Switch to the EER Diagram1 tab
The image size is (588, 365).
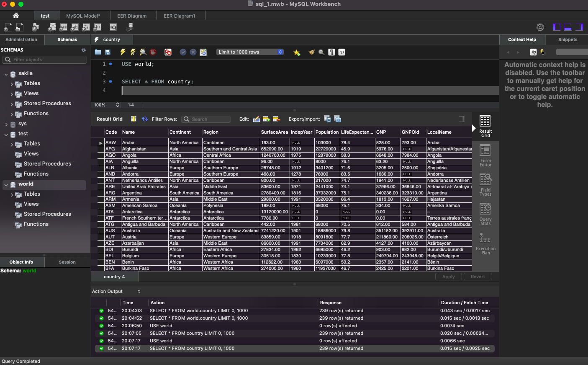pos(180,16)
